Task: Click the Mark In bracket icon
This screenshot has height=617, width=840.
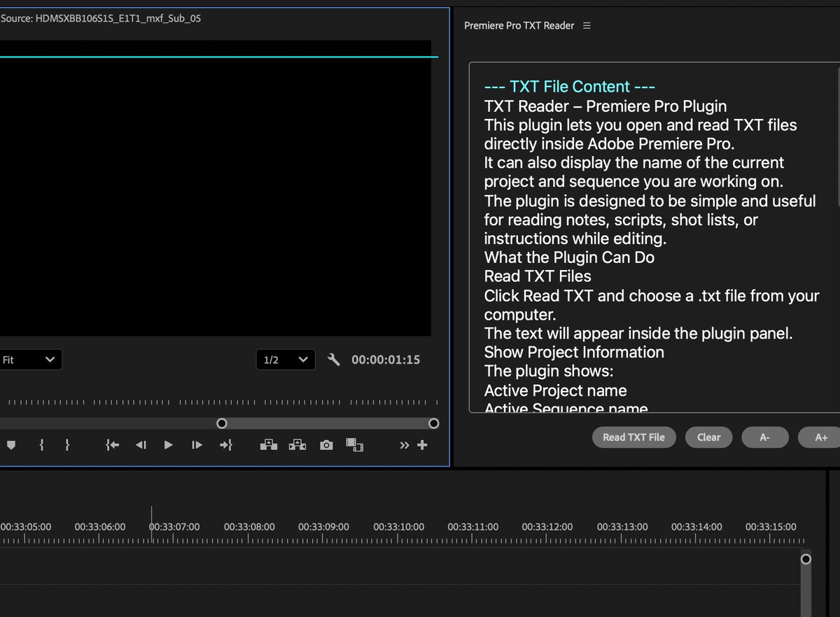Action: (41, 445)
